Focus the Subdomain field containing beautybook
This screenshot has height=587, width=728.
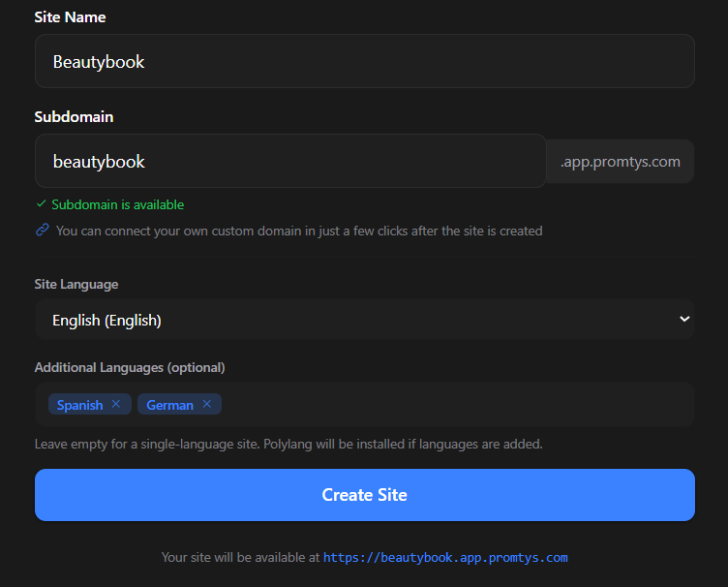pos(290,161)
